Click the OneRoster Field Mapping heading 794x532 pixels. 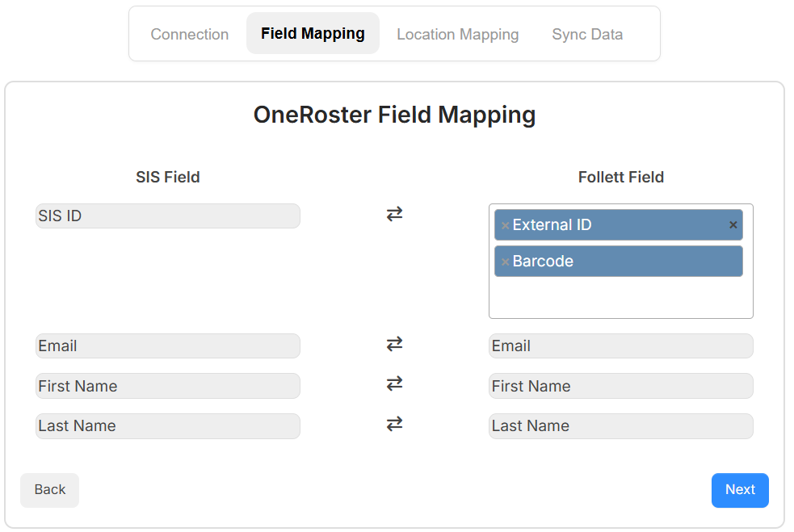394,115
